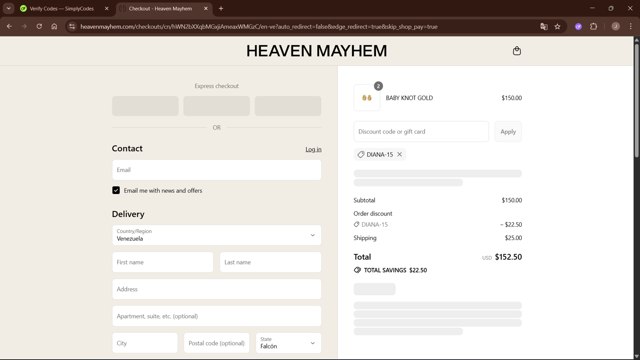Screen dimensions: 640x360
Task: Click the Total amount $152.50
Action: [508, 257]
